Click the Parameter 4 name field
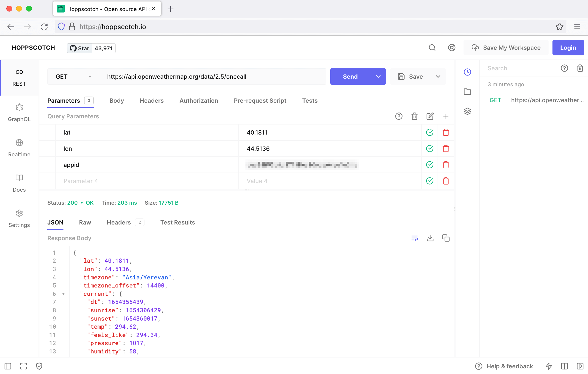The image size is (588, 374). [147, 181]
